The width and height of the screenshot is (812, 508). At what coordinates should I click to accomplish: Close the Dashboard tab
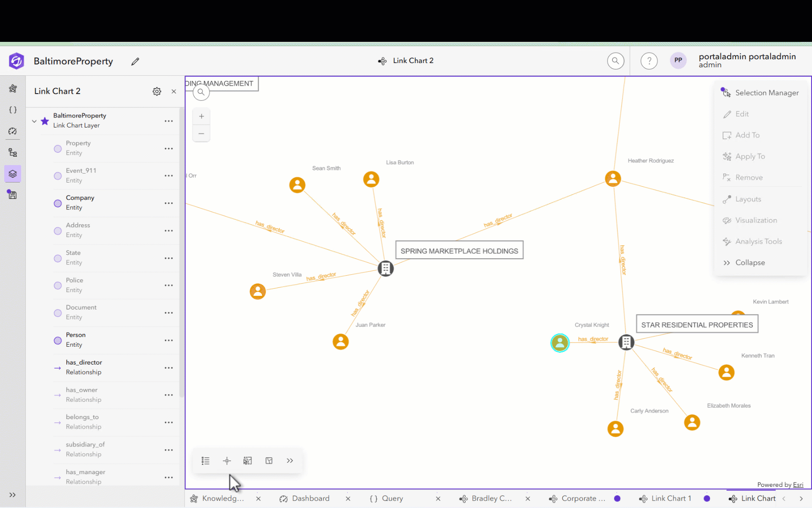(x=348, y=499)
